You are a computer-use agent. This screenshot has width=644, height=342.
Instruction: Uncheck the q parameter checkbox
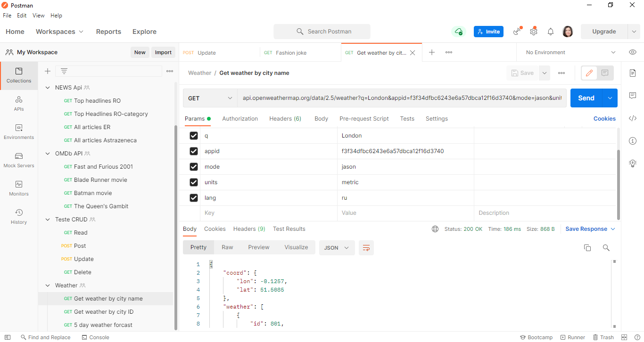[194, 136]
